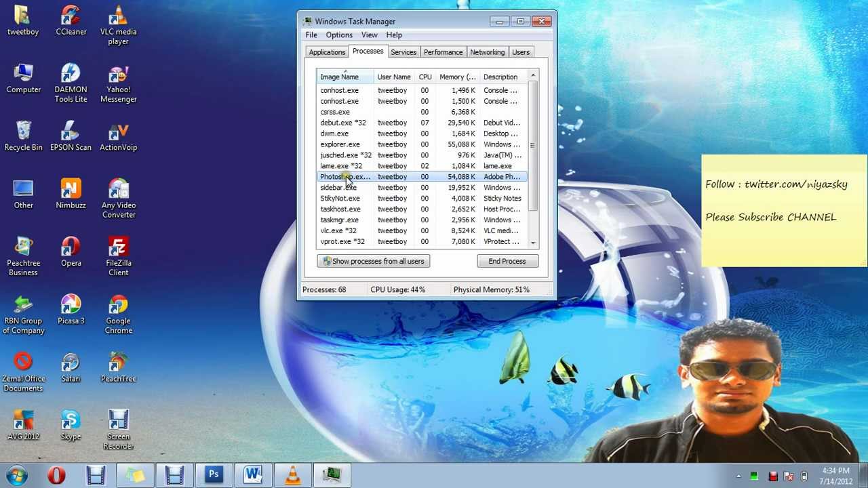The image size is (868, 488).
Task: Select the vlc.exe *32 process row
Action: [422, 231]
